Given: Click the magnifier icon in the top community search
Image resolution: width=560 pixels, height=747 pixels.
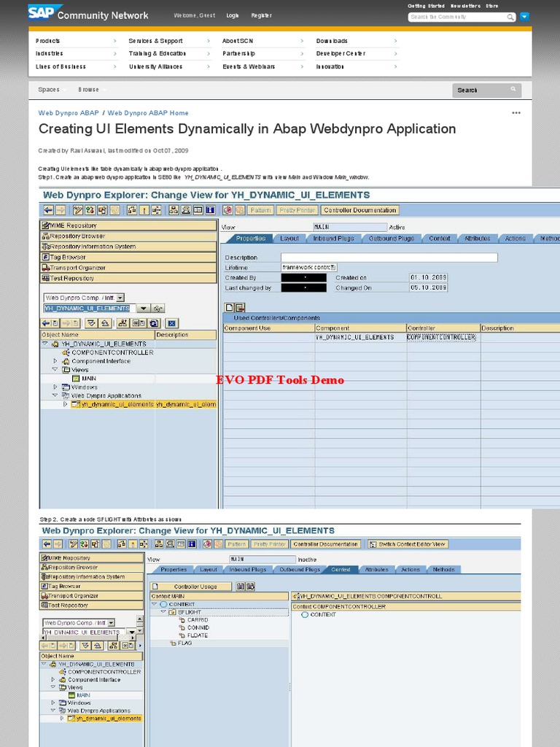Looking at the screenshot, I should 510,18.
